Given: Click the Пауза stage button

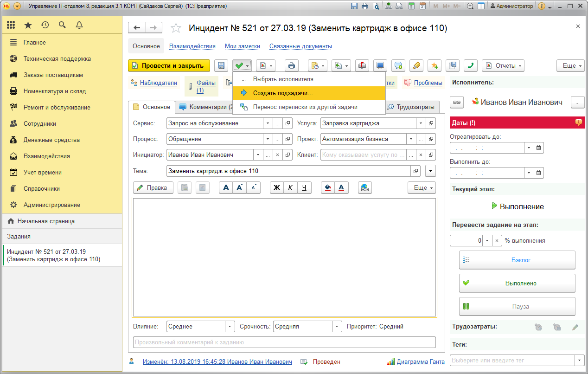Looking at the screenshot, I should coord(517,306).
